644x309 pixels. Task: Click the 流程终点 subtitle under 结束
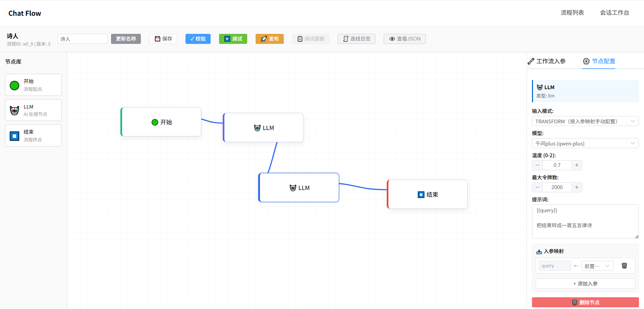tap(33, 140)
